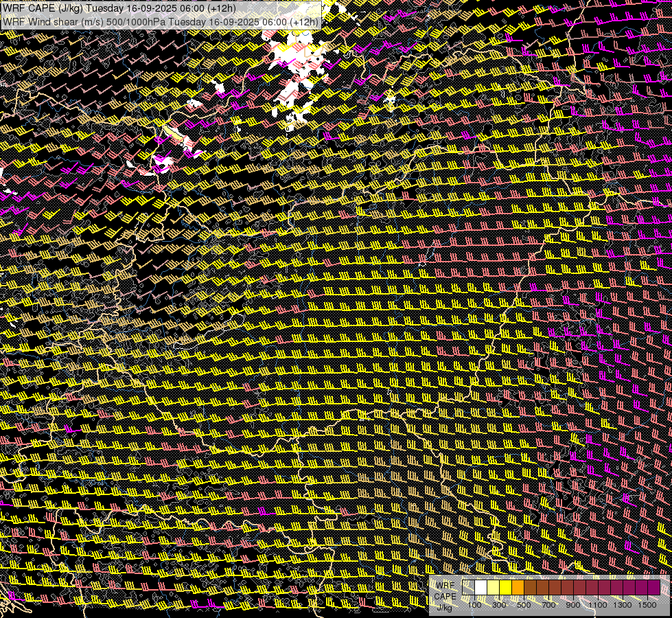The image size is (672, 618).
Task: Click the gray first legend swatch
Action: pyautogui.click(x=468, y=587)
